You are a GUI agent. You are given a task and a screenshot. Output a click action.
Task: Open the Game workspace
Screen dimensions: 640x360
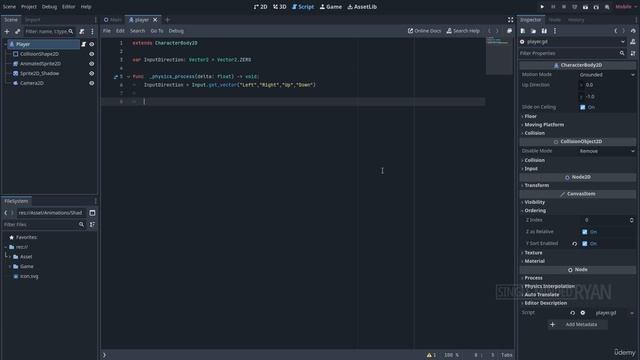coord(331,7)
